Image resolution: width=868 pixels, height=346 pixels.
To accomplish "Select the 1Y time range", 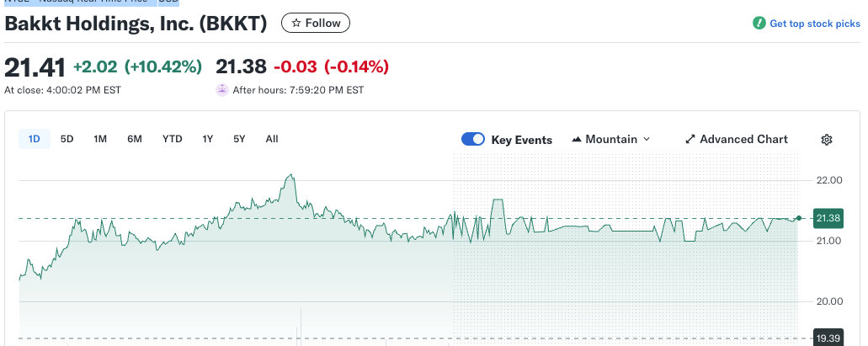I will point(208,139).
